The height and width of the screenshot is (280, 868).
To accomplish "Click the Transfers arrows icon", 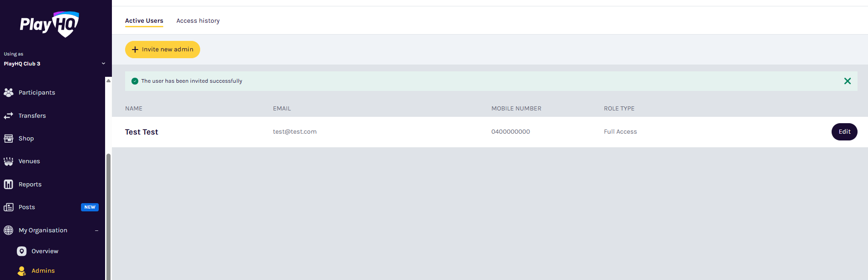I will coord(8,116).
